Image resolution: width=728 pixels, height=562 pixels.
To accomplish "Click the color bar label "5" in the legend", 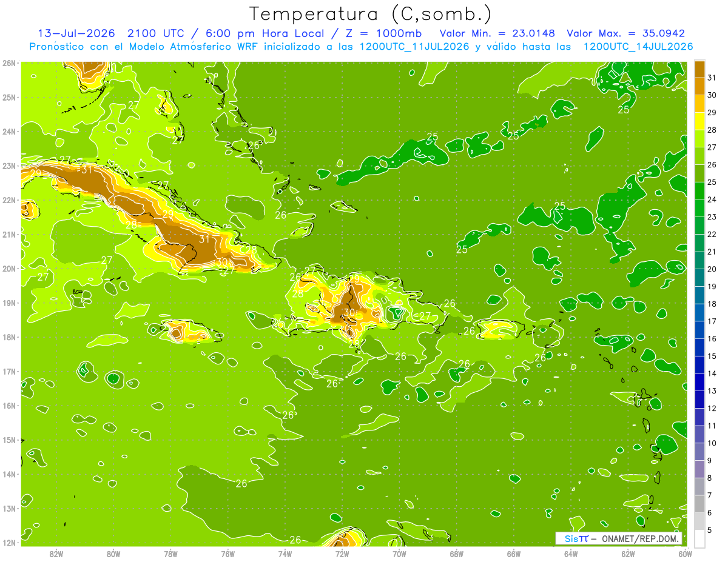I will click(x=710, y=530).
